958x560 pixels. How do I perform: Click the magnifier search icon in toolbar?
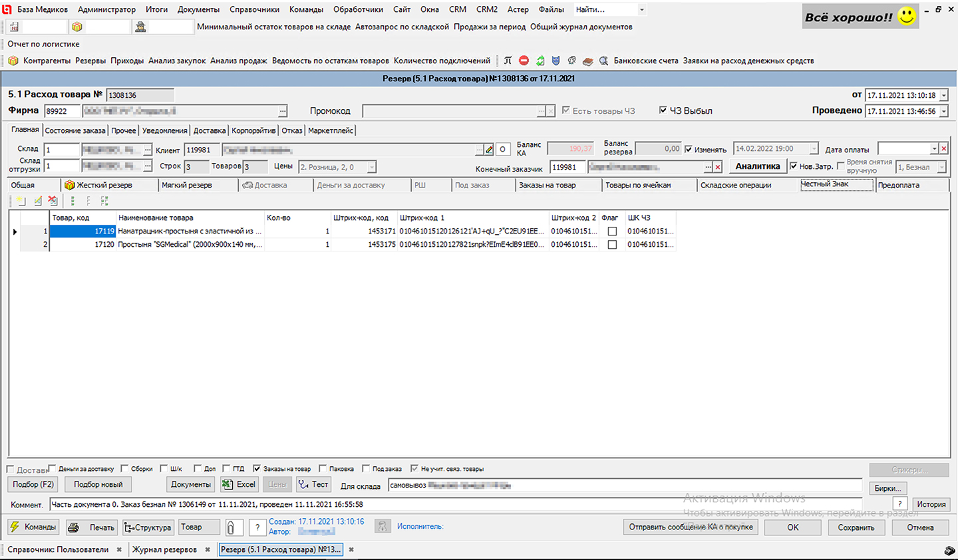point(603,61)
